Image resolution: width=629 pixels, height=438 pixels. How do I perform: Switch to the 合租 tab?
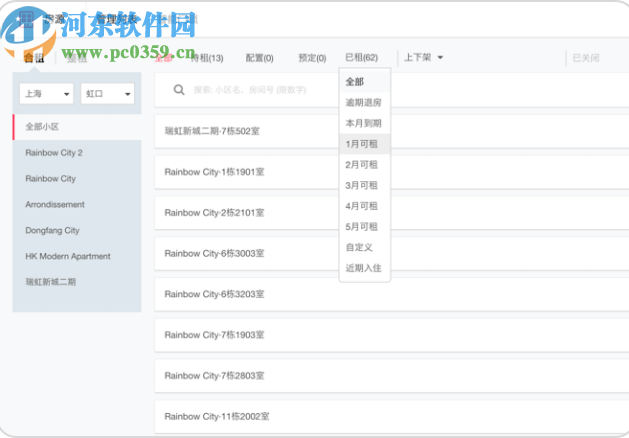(x=34, y=58)
